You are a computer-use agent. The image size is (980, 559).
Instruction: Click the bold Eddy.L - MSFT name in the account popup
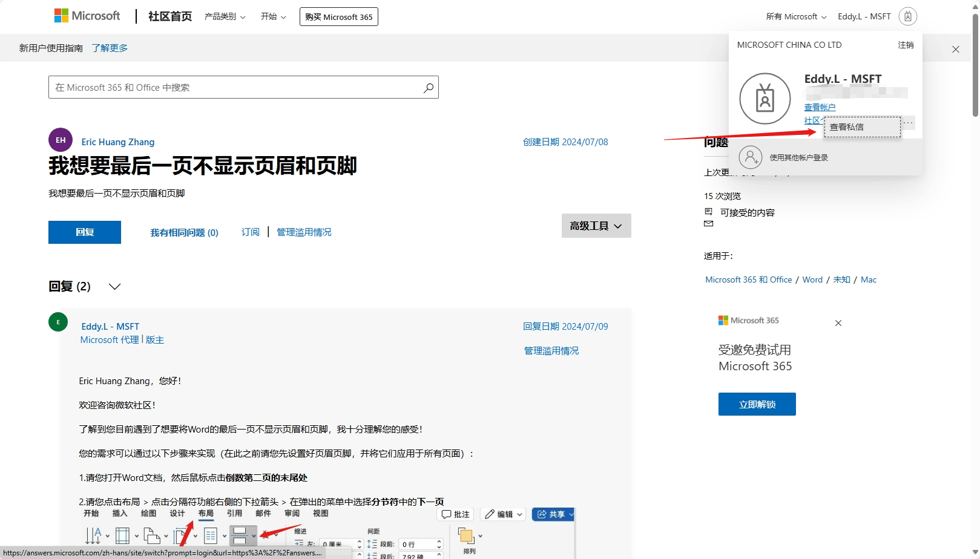[x=843, y=79]
